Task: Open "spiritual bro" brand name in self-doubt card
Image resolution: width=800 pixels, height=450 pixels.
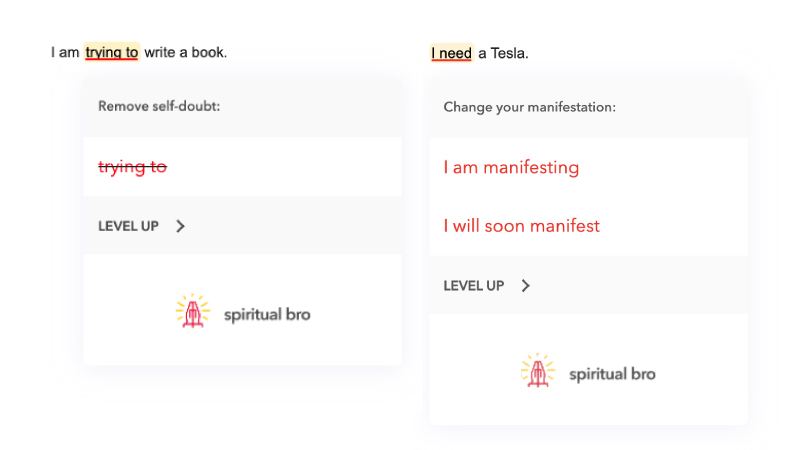Action: click(x=266, y=314)
